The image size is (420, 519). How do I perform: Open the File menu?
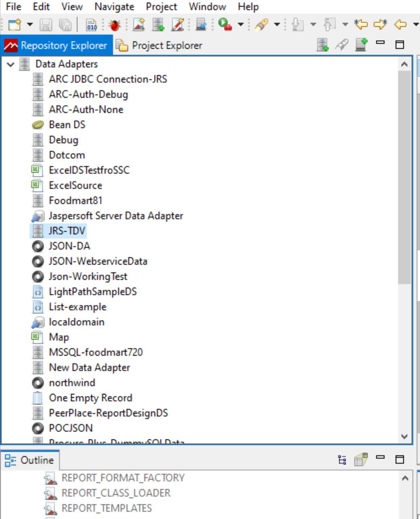13,7
